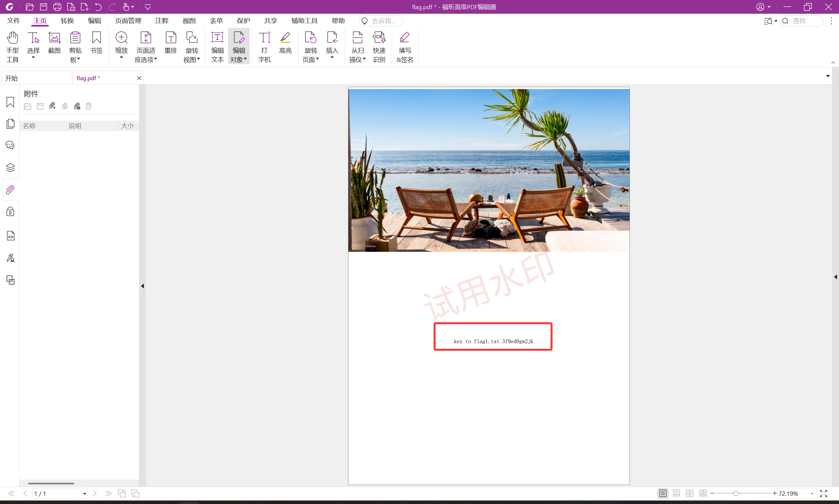
Task: Select the Hand tool (手型工具)
Action: pyautogui.click(x=12, y=47)
